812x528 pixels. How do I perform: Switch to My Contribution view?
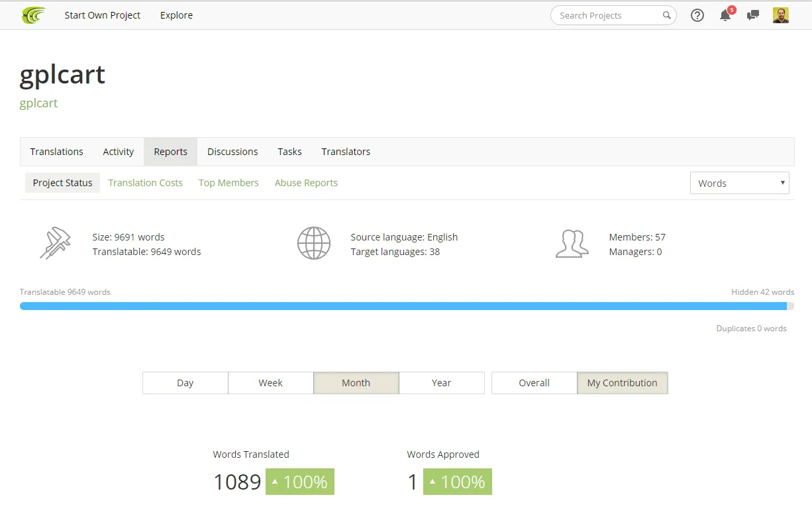pos(623,383)
